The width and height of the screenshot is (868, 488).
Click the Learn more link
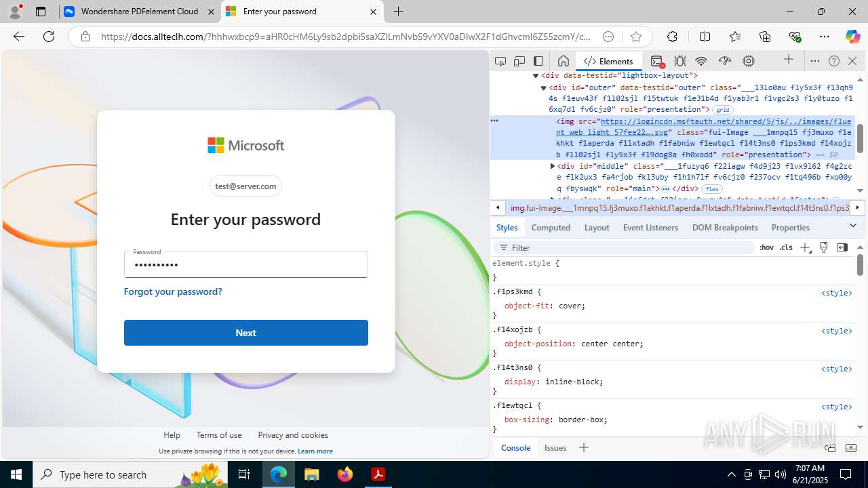315,451
